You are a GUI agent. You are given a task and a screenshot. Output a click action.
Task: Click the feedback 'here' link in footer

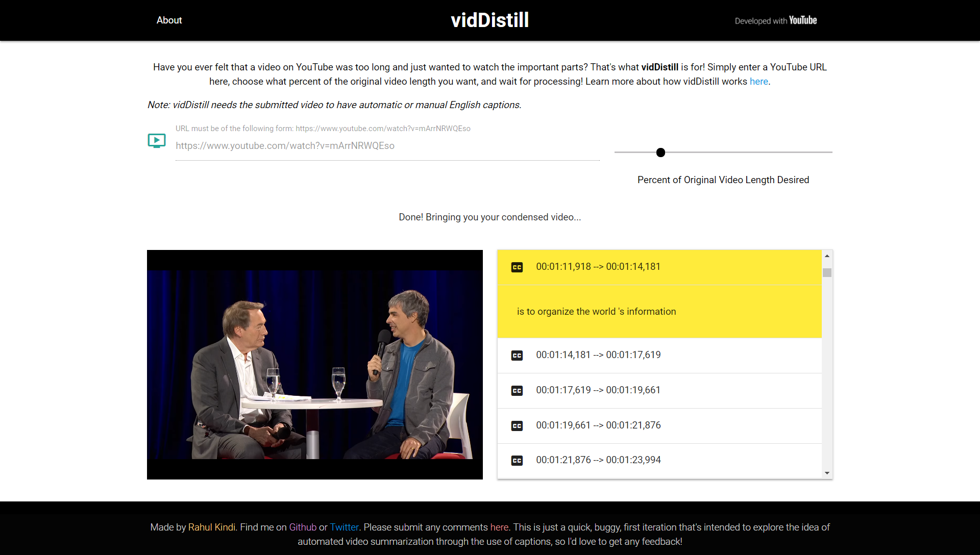[x=499, y=527]
